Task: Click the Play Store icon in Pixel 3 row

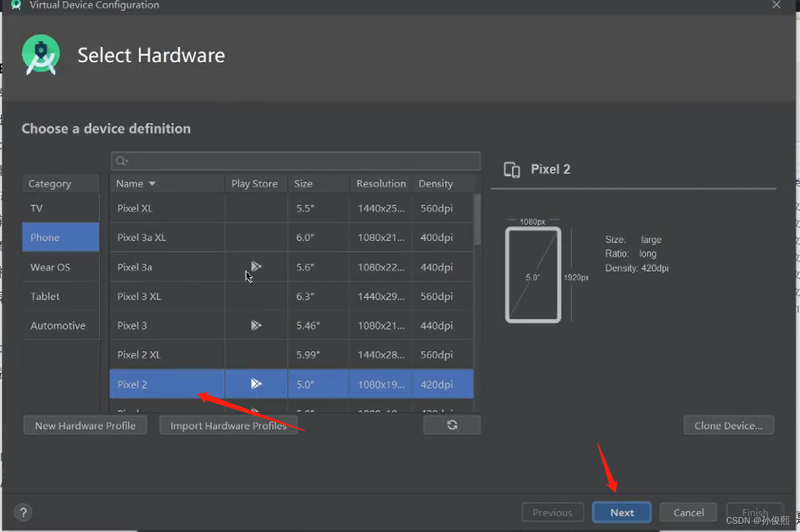Action: point(256,325)
